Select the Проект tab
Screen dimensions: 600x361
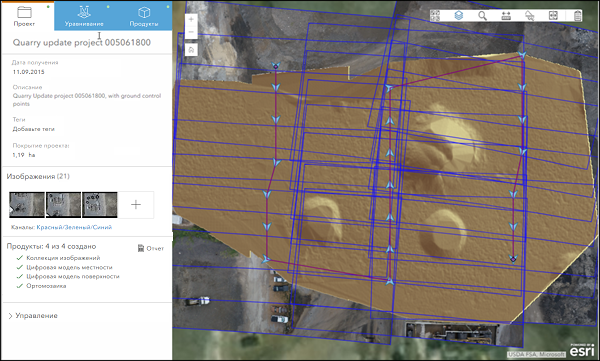tap(24, 16)
